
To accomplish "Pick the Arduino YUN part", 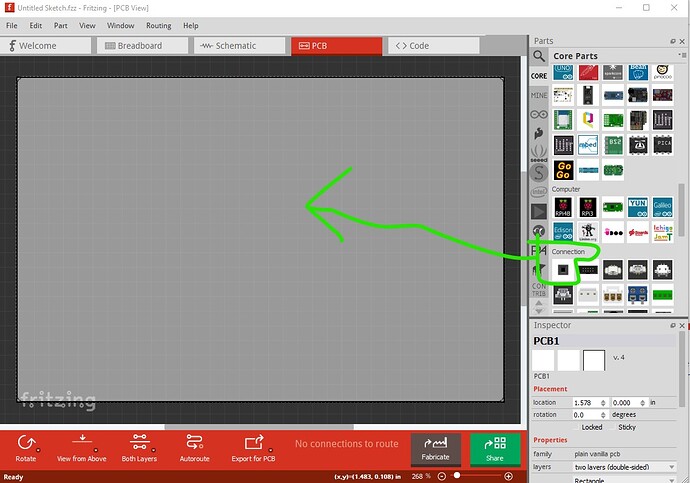I will 638,207.
